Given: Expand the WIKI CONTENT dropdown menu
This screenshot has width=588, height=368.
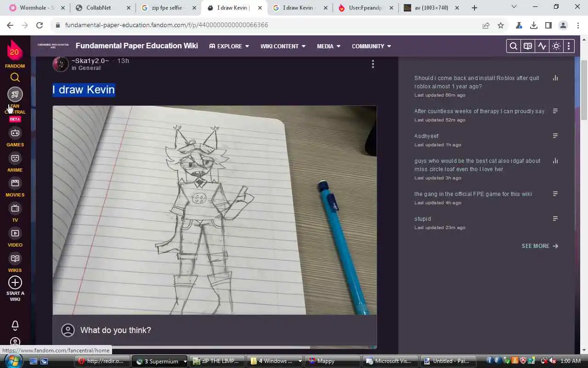Looking at the screenshot, I should coord(283,46).
